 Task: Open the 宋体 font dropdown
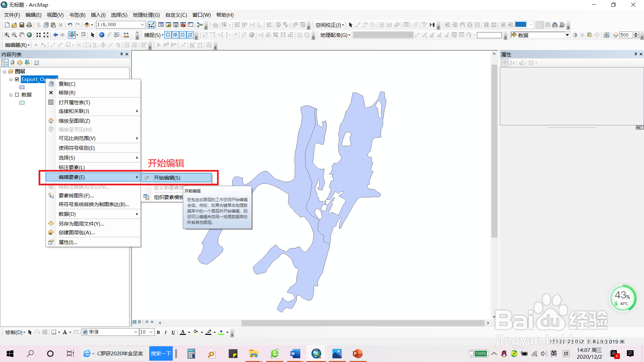pos(136,332)
